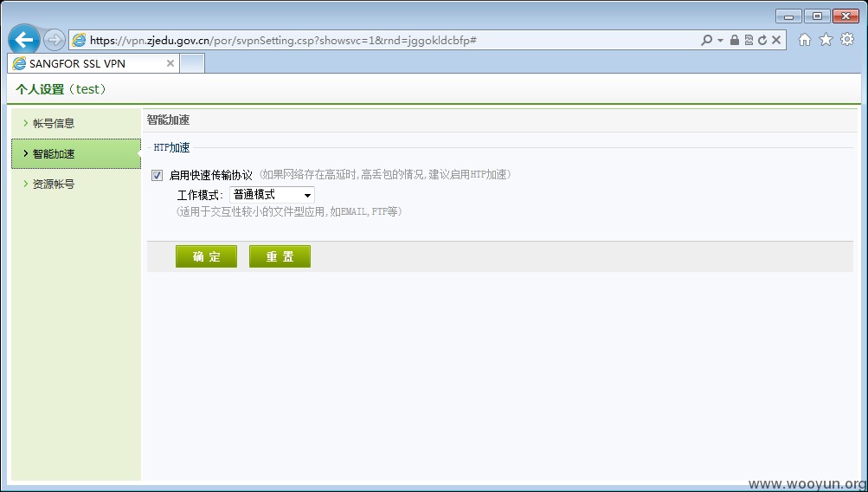Expand the address bar search dropdown arrow
Image resolution: width=868 pixels, height=492 pixels.
[x=720, y=41]
